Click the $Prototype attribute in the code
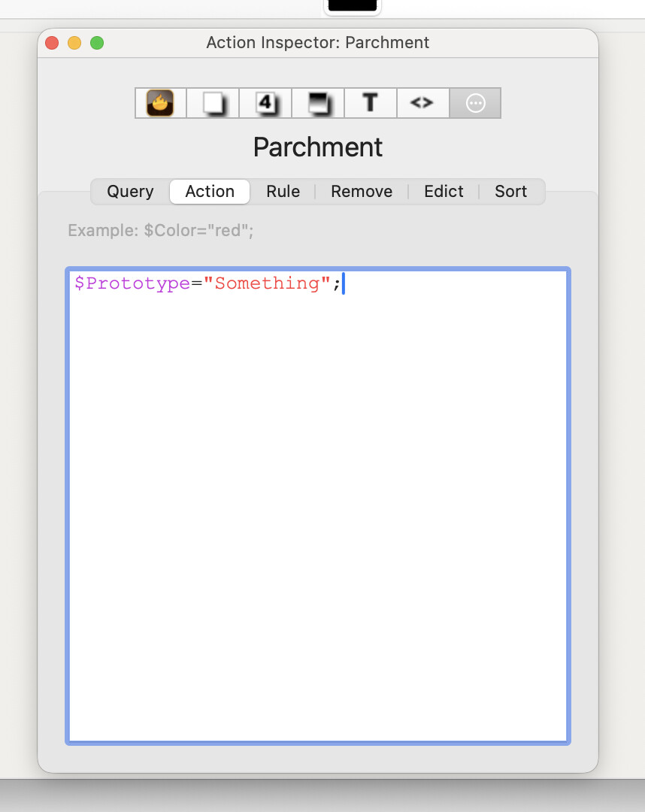Viewport: 645px width, 812px height. (132, 283)
